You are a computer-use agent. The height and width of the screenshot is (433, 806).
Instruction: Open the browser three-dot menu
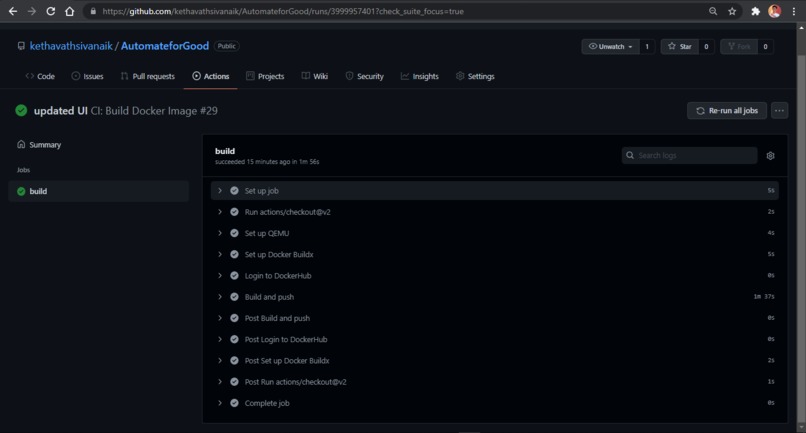[x=794, y=11]
